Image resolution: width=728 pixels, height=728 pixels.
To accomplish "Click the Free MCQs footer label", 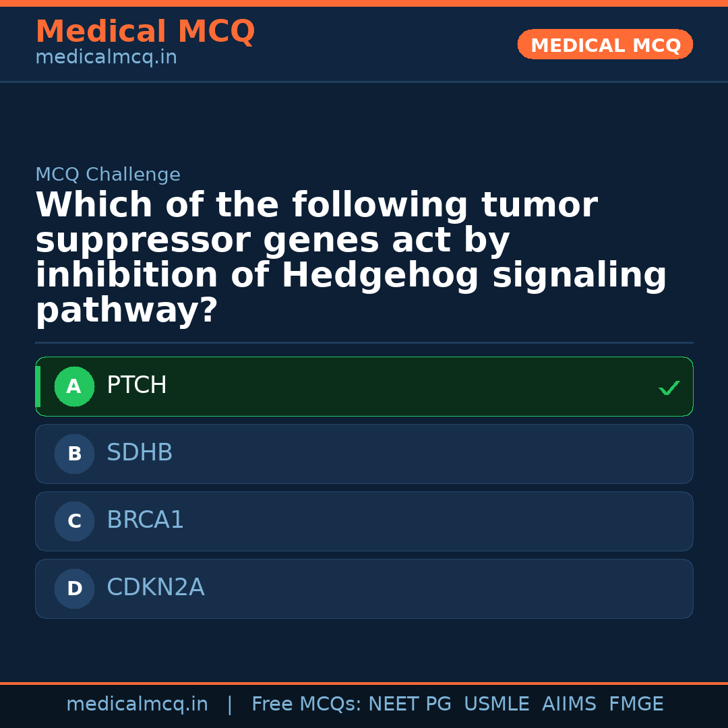I will 307,704.
